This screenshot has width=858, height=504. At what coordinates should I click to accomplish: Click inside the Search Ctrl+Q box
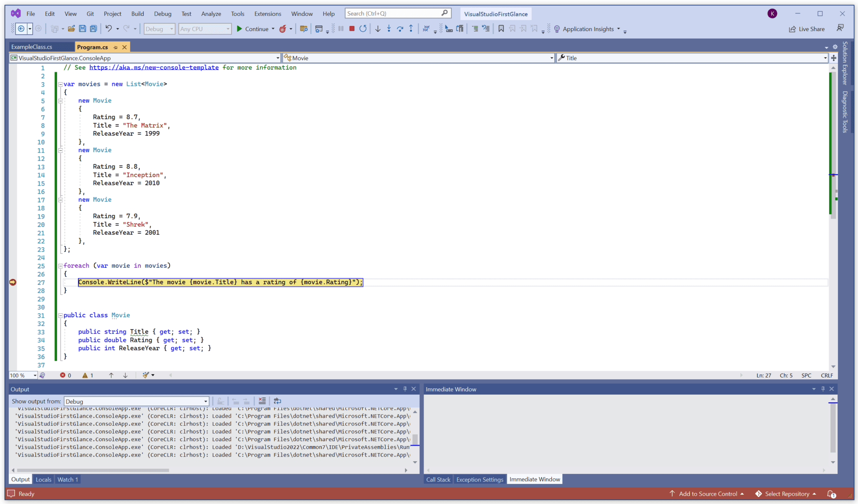[394, 13]
